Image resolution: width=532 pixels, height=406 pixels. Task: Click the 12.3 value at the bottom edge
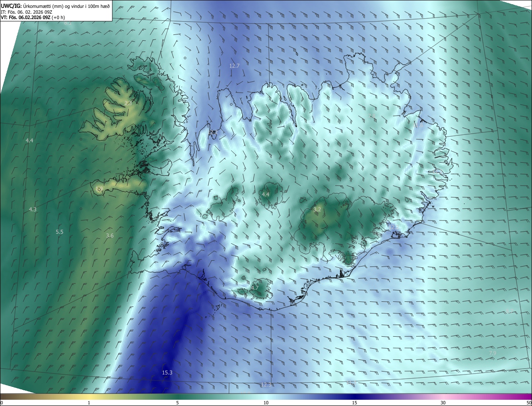coord(266,385)
